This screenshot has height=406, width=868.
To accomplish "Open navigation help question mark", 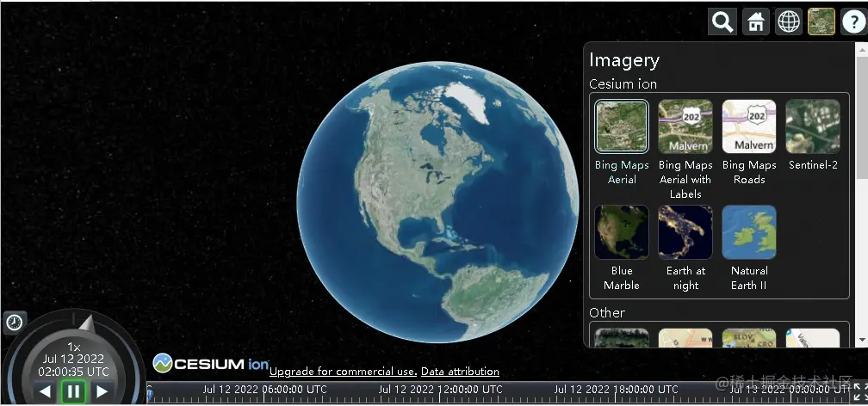I will click(854, 22).
